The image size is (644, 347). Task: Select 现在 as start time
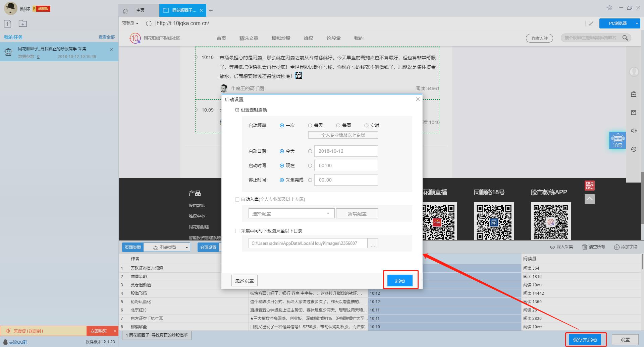(x=282, y=165)
